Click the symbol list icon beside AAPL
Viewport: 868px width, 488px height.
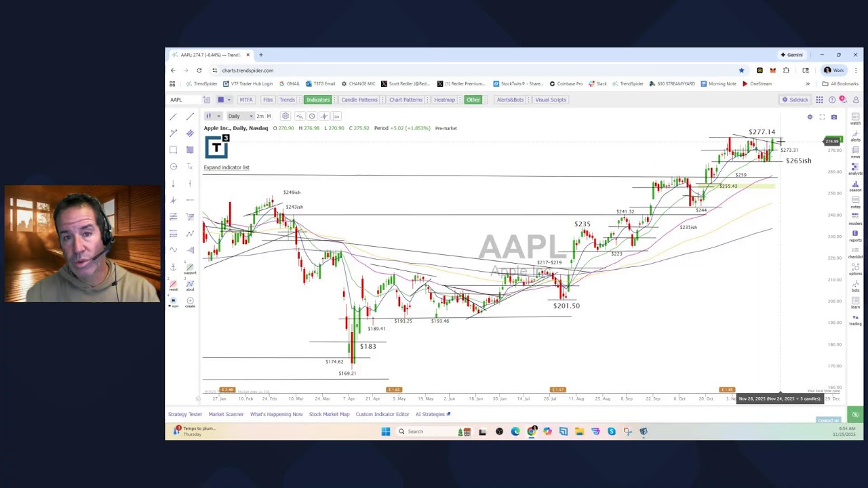[207, 100]
